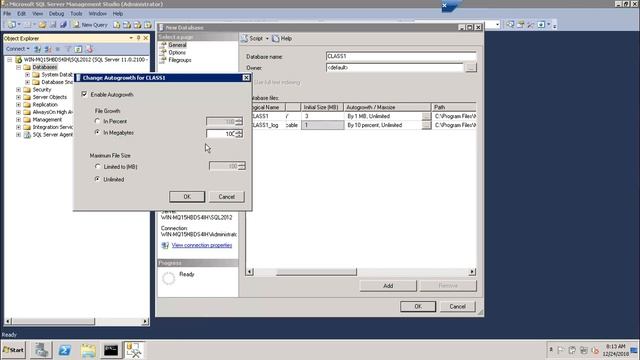
Task: Click the Save disk icon in the main toolbar
Action: coord(53,25)
